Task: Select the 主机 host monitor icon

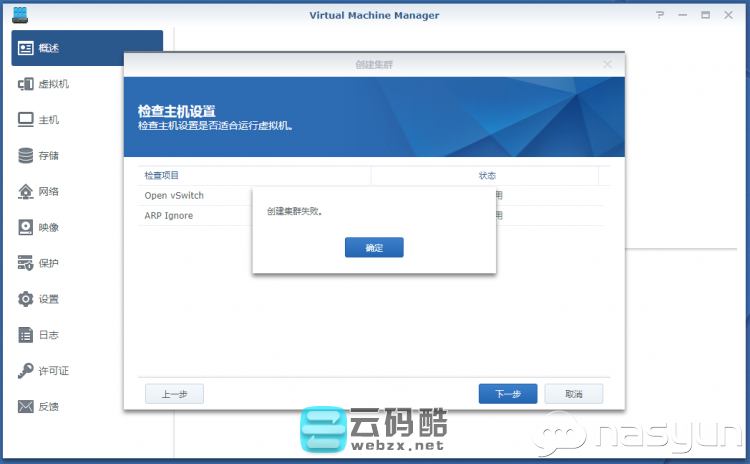Action: 26,120
